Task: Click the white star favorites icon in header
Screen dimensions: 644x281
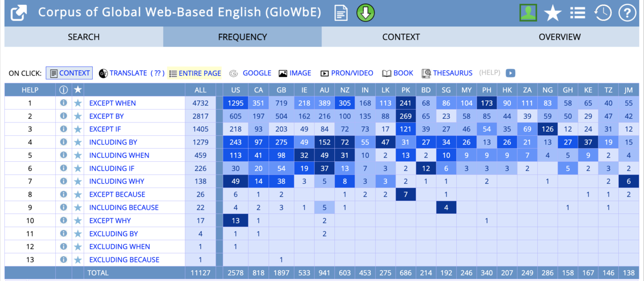Action: (553, 12)
